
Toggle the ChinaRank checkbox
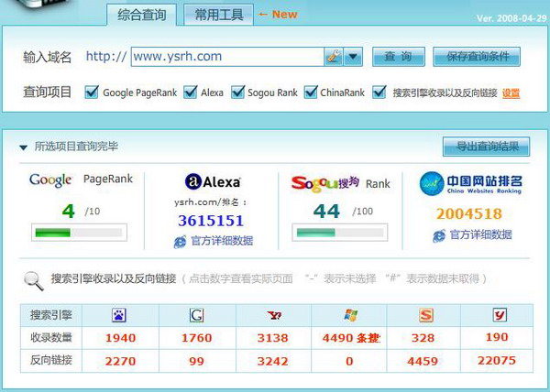pos(311,93)
